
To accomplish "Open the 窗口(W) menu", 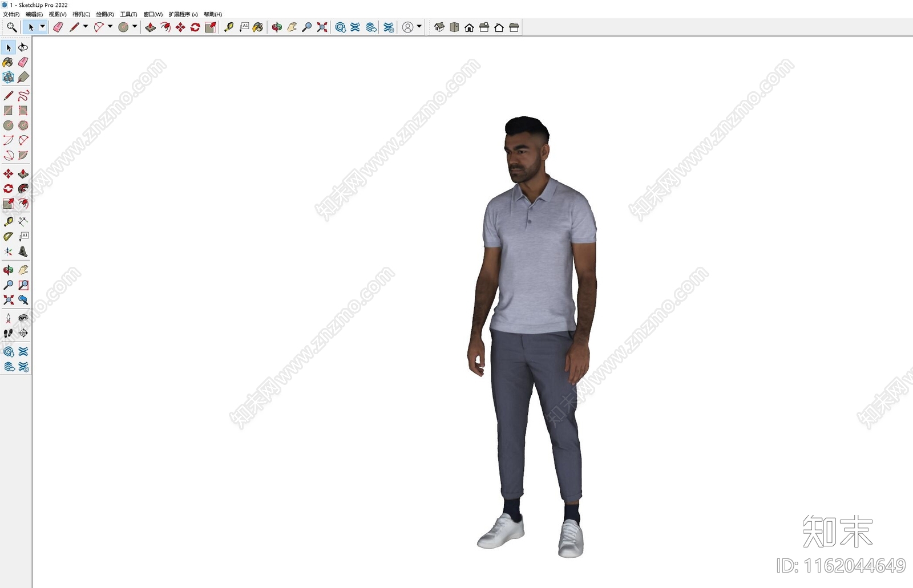I will (x=153, y=14).
